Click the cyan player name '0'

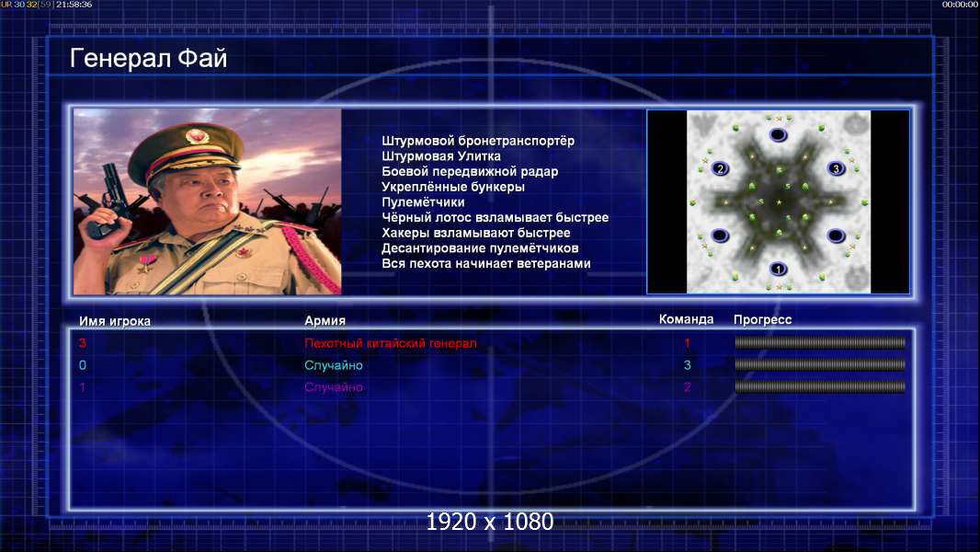point(83,365)
